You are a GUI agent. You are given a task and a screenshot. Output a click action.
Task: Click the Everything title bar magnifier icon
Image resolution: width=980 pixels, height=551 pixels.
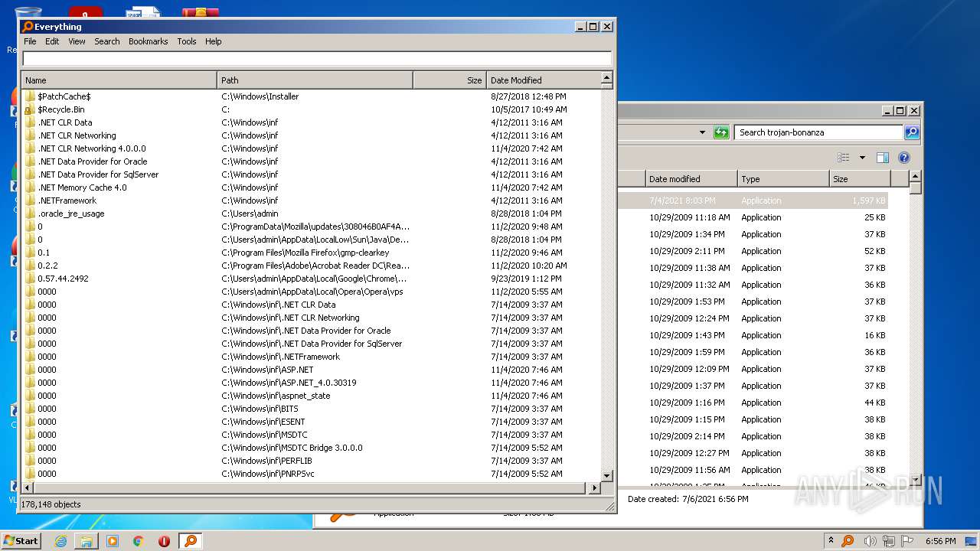[28, 26]
